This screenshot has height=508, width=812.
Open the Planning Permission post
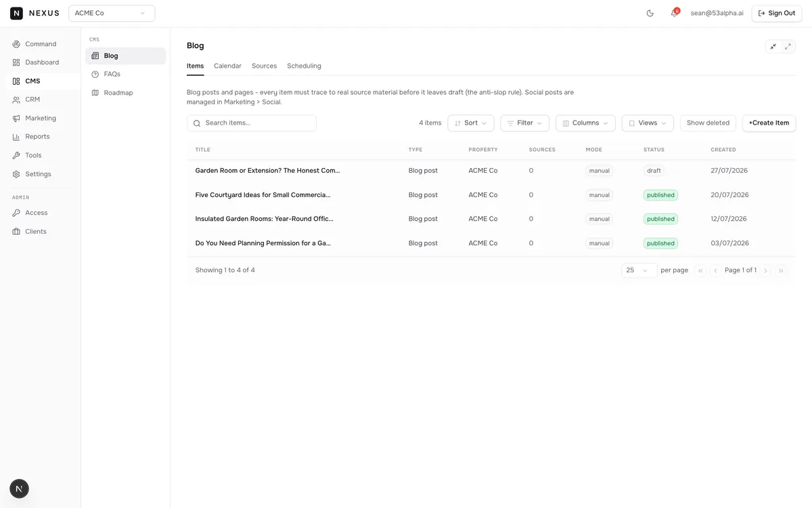[x=263, y=243]
